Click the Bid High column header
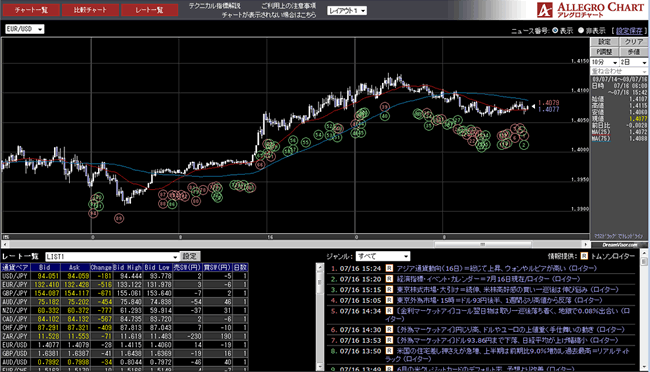The height and width of the screenshot is (372, 650). 127,267
